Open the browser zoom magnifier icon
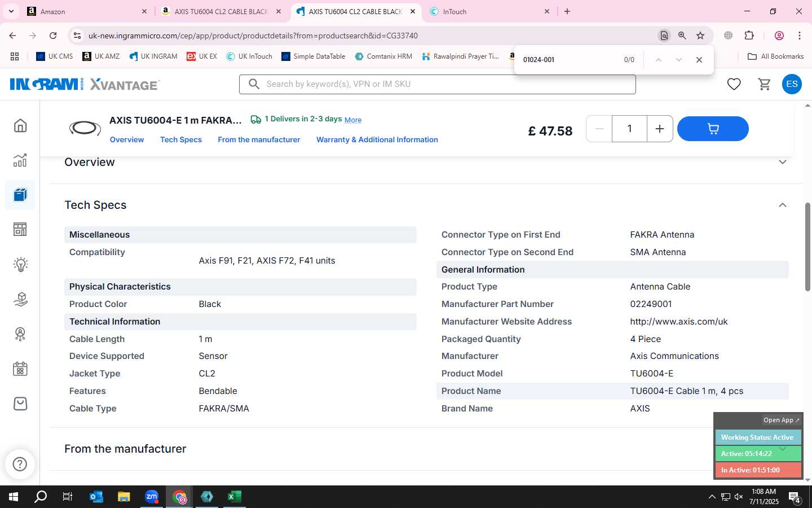 682,36
